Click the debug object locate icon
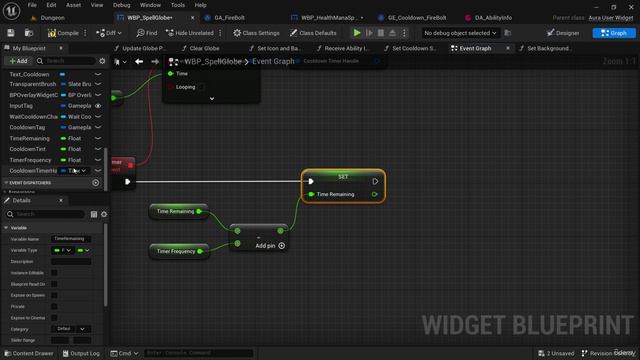Screen dimensions: 640x360 [x=508, y=33]
